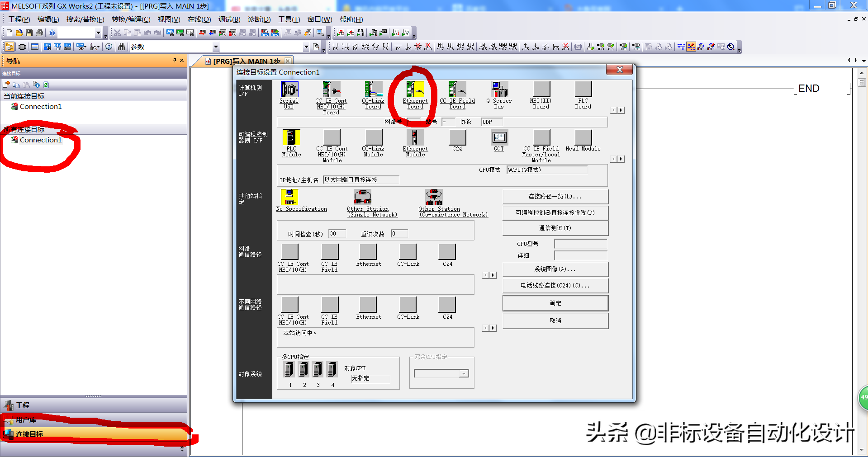Select Connection1 under 所有连接目标
Screen dimensions: 868x457
pos(40,140)
